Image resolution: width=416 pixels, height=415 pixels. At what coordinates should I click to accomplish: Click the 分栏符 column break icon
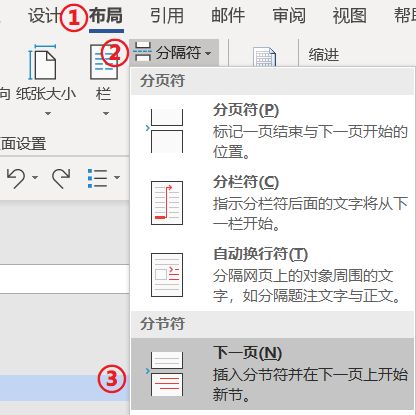167,203
